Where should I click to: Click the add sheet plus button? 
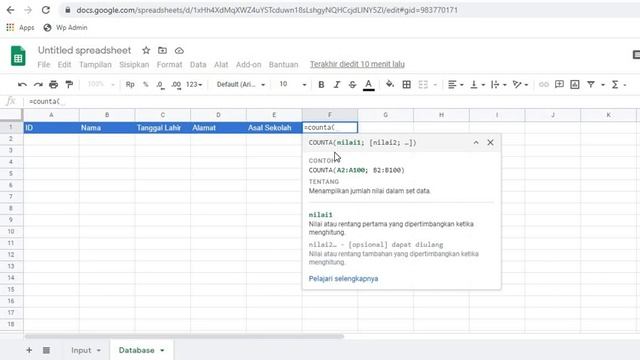point(29,350)
